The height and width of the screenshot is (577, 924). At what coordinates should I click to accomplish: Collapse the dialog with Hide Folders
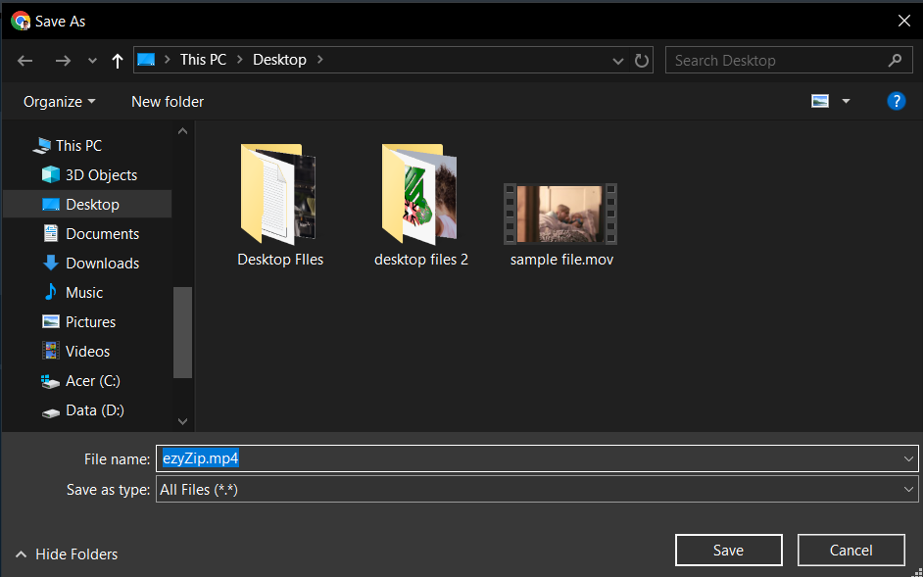(x=67, y=553)
